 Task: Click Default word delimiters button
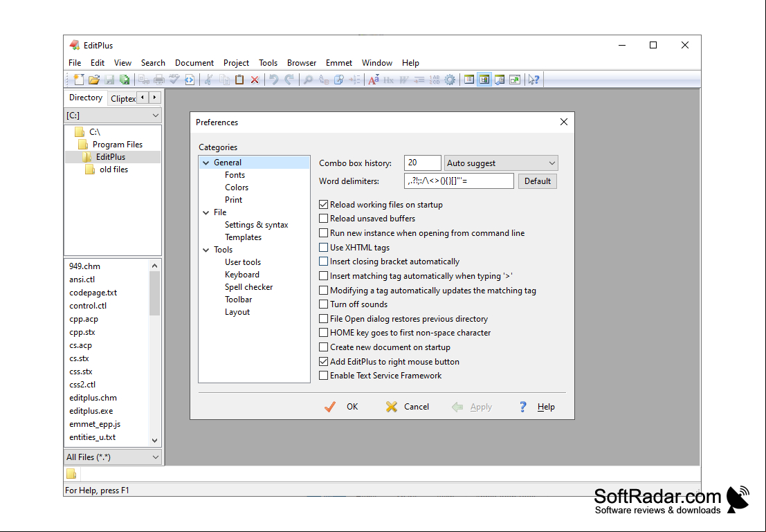[538, 181]
